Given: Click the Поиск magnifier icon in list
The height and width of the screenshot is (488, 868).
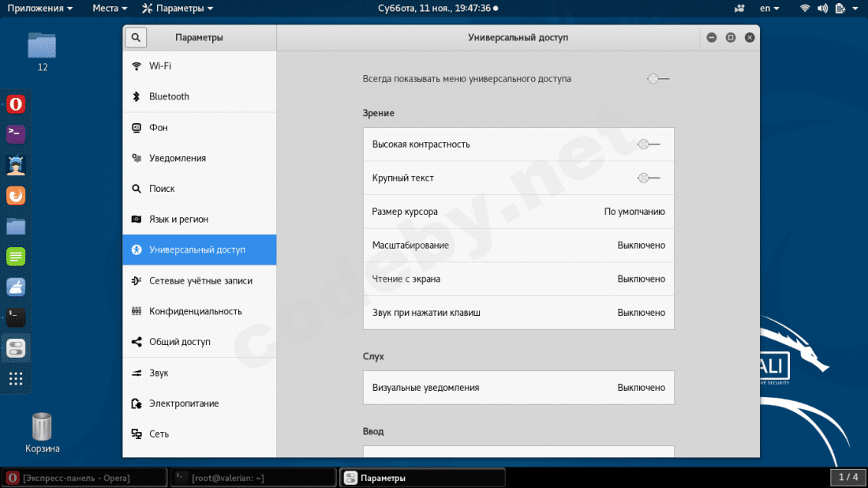Looking at the screenshot, I should (137, 189).
